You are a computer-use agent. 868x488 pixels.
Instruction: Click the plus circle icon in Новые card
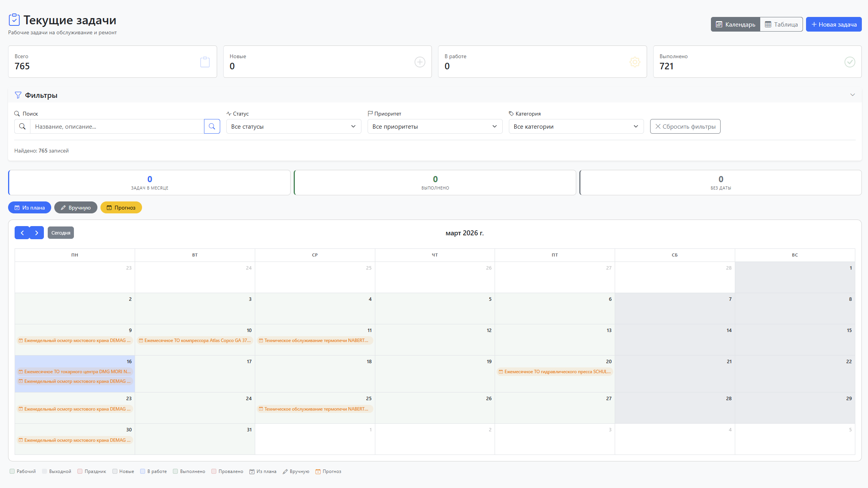(x=420, y=62)
